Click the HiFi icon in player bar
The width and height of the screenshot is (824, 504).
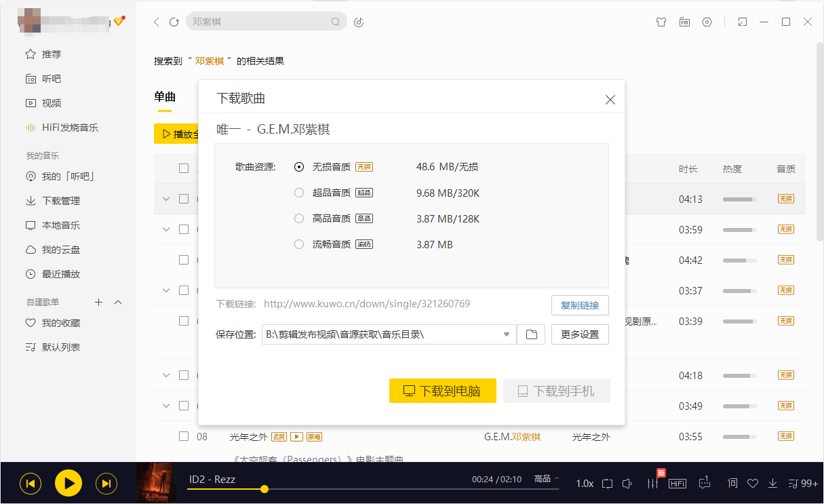[x=678, y=484]
